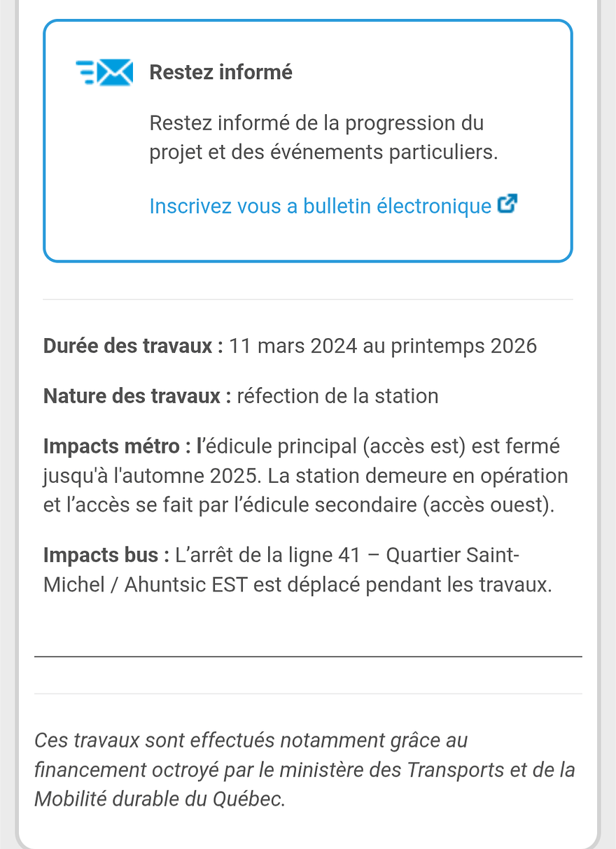Open the bulletin électronique subscription link

point(318,206)
